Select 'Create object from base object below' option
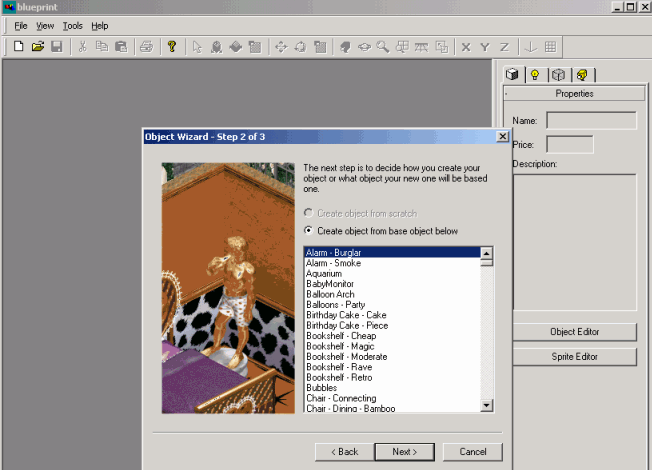 (x=308, y=231)
